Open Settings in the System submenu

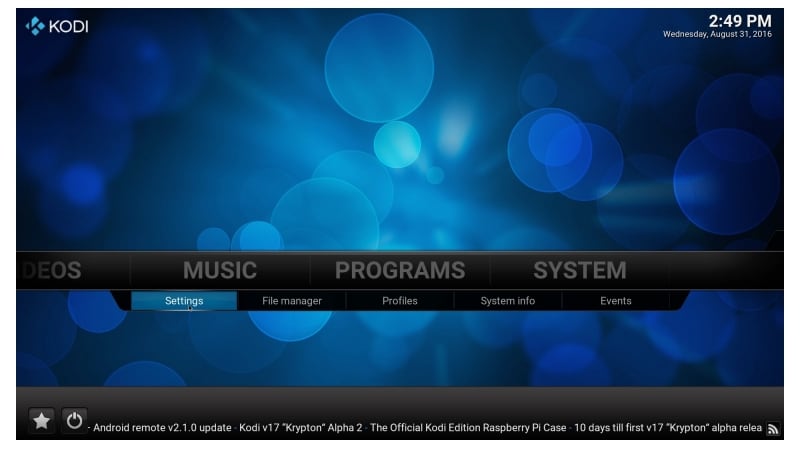tap(184, 301)
